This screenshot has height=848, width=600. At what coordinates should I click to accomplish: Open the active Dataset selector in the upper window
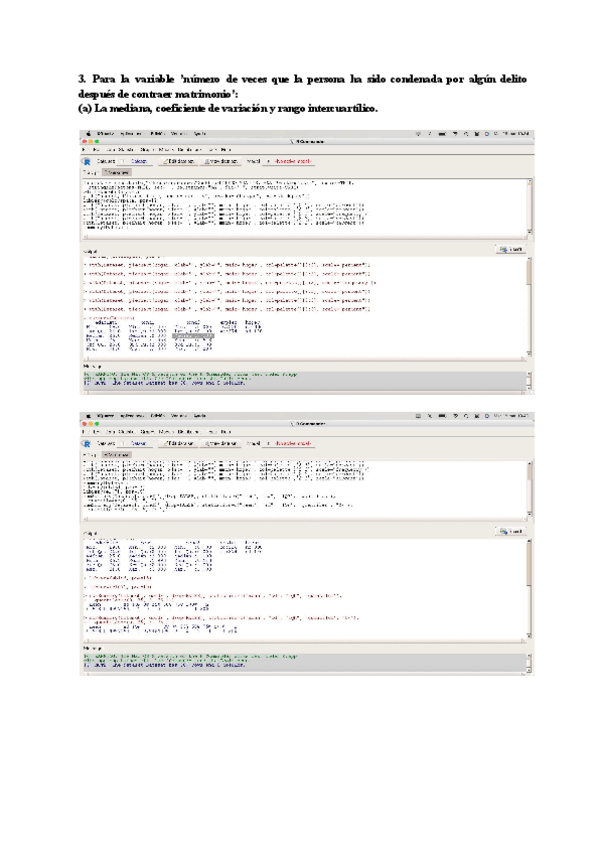(x=138, y=162)
